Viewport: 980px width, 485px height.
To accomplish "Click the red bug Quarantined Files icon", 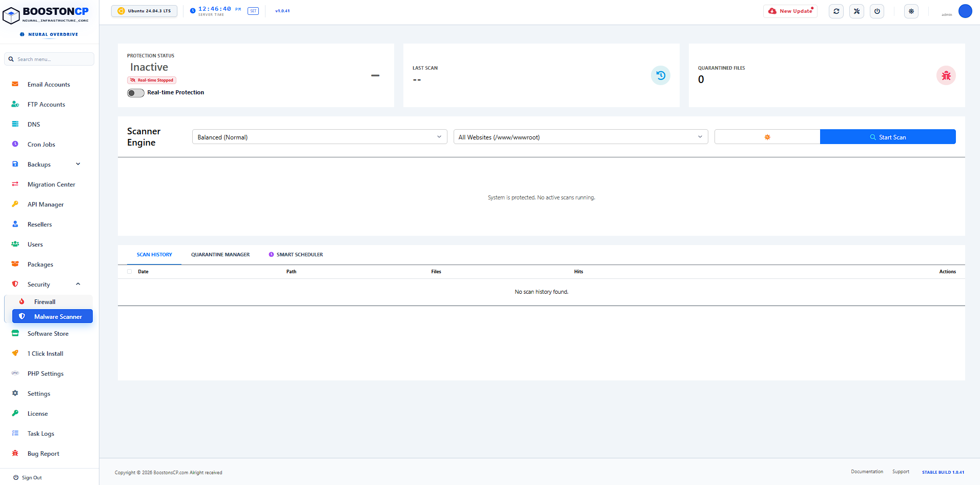I will point(946,75).
